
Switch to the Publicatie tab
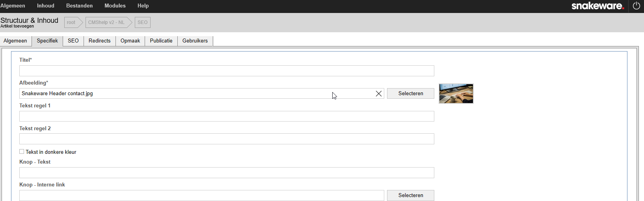click(161, 41)
